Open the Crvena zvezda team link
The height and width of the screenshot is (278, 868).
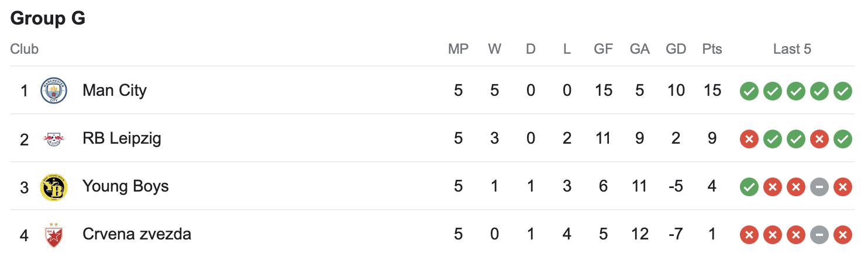(x=137, y=234)
